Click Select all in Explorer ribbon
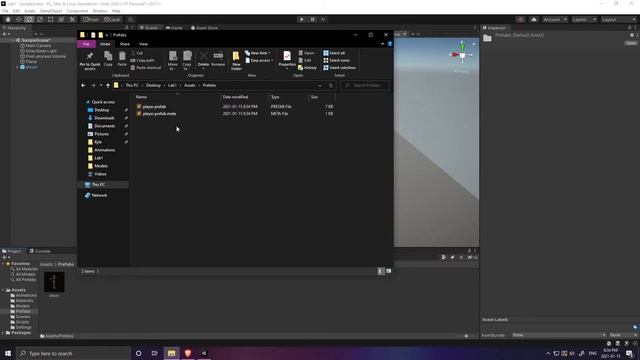Image resolution: width=640 pixels, height=360 pixels. click(334, 53)
